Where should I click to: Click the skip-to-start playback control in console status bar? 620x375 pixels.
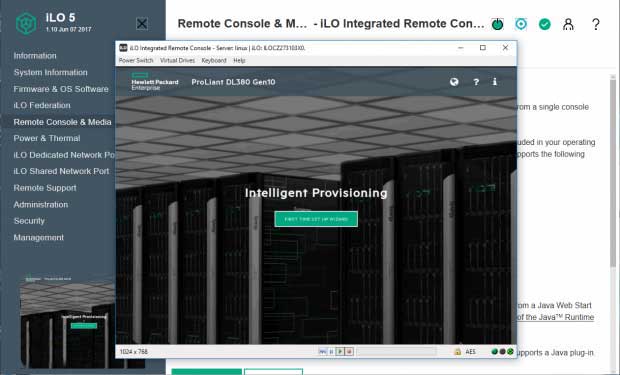(323, 351)
